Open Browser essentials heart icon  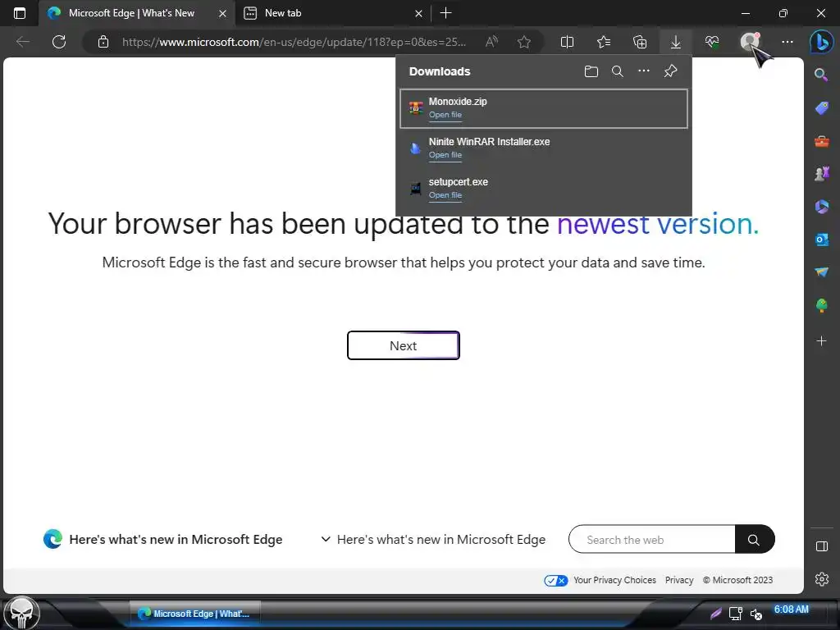coord(712,42)
